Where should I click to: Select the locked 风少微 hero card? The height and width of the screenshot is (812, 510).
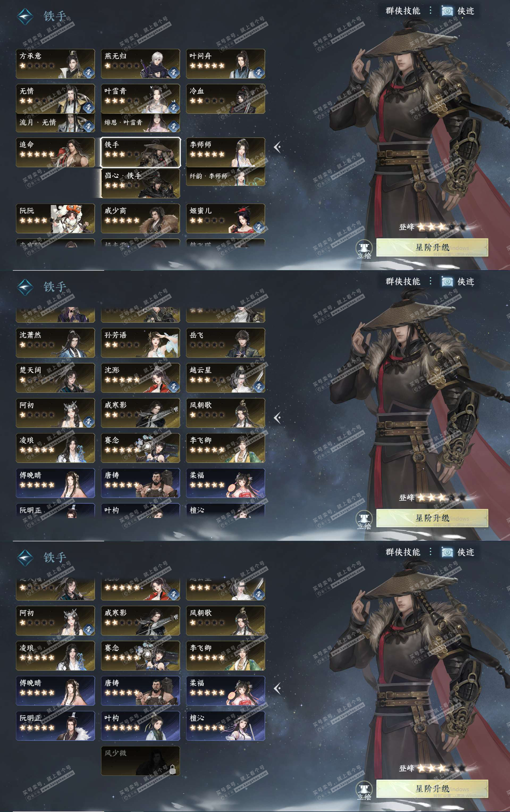141,761
